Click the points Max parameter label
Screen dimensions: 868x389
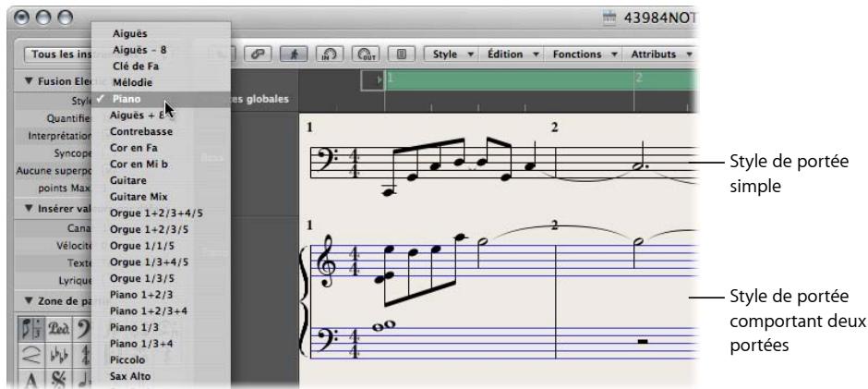pos(65,188)
